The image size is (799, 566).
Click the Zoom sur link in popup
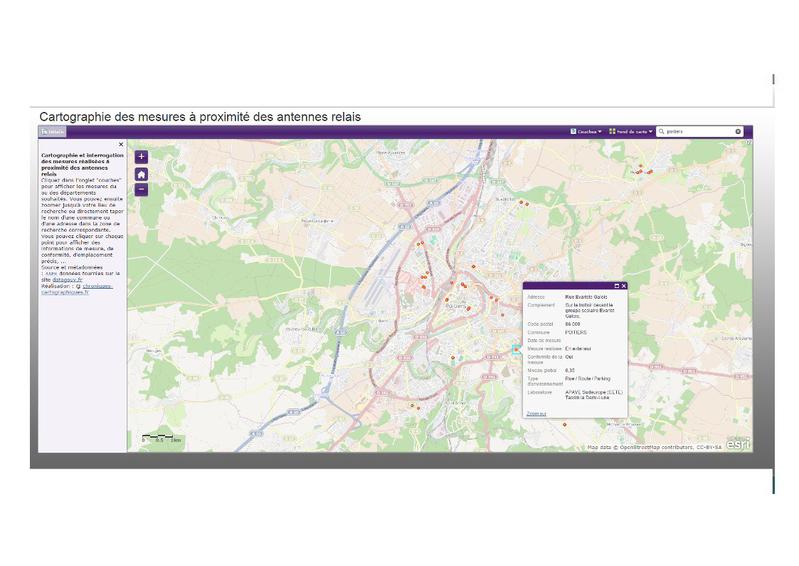[536, 414]
